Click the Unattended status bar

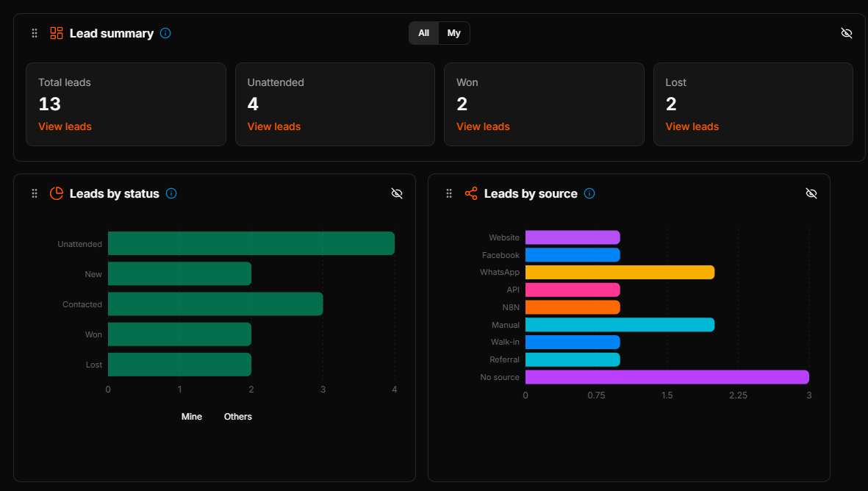click(251, 243)
